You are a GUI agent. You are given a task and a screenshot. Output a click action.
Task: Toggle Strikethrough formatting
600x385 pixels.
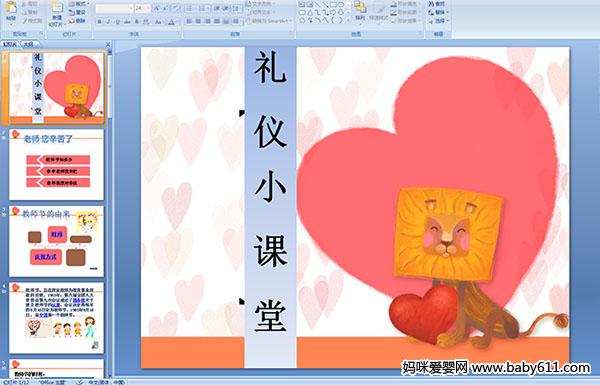[127, 22]
